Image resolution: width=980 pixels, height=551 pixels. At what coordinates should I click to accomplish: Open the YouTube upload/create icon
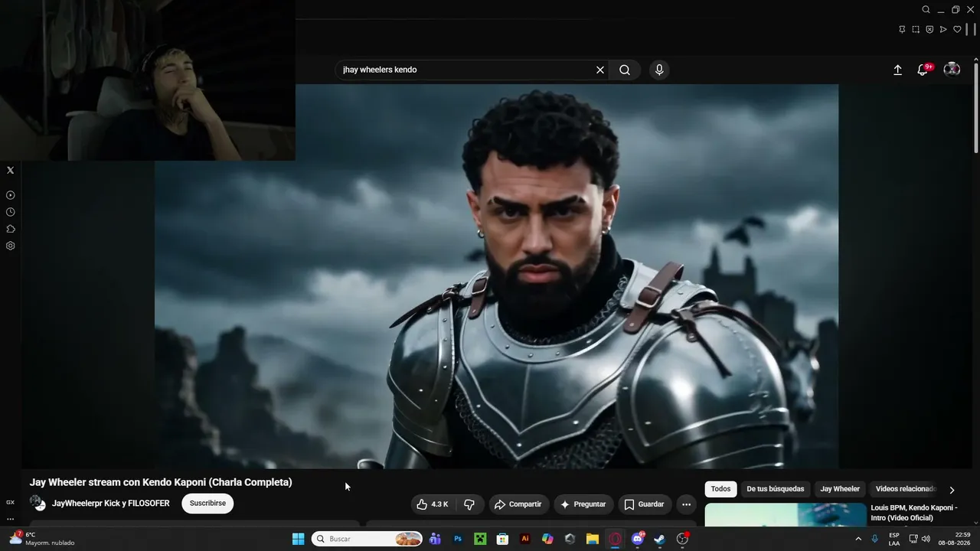click(x=898, y=70)
